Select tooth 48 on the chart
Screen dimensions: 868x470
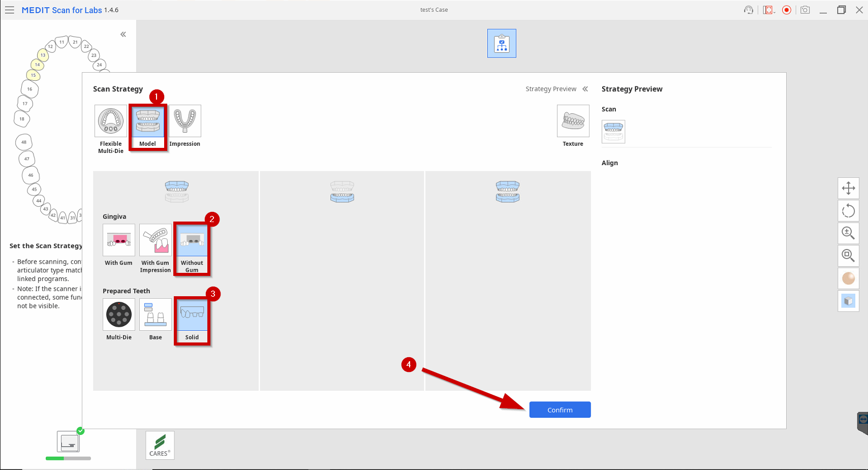click(x=24, y=142)
